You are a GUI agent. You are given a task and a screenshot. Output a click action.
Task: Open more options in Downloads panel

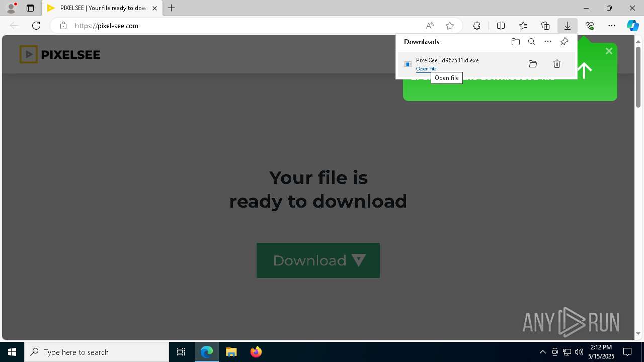coord(548,42)
